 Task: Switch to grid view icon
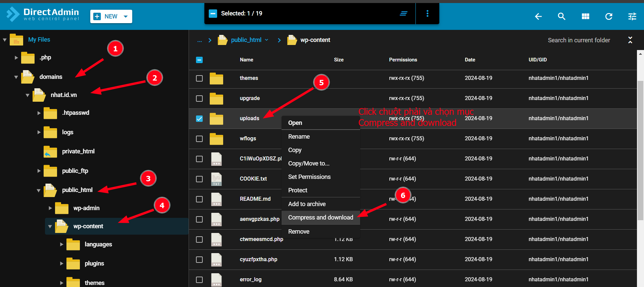click(x=585, y=16)
